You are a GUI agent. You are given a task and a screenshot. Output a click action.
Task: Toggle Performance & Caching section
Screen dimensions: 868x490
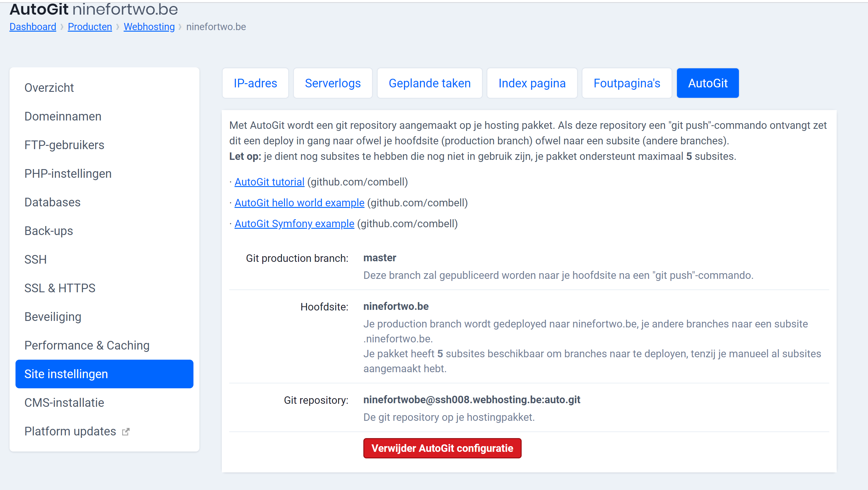point(87,345)
